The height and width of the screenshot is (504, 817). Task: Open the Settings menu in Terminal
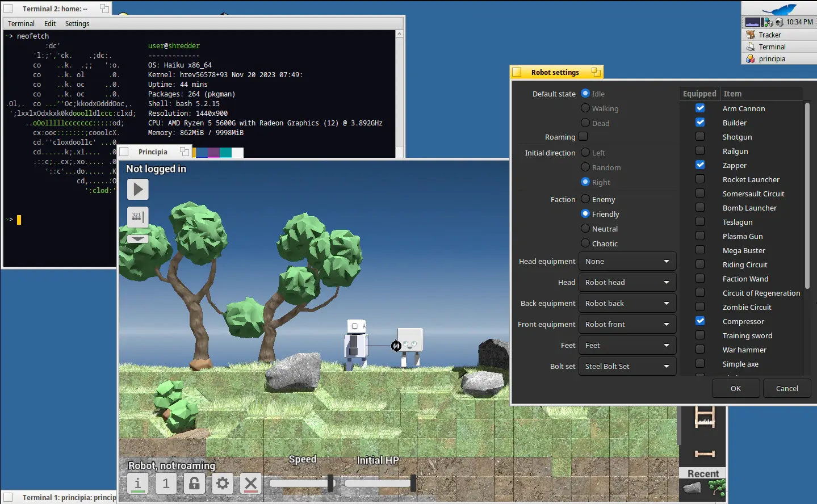[x=77, y=23]
